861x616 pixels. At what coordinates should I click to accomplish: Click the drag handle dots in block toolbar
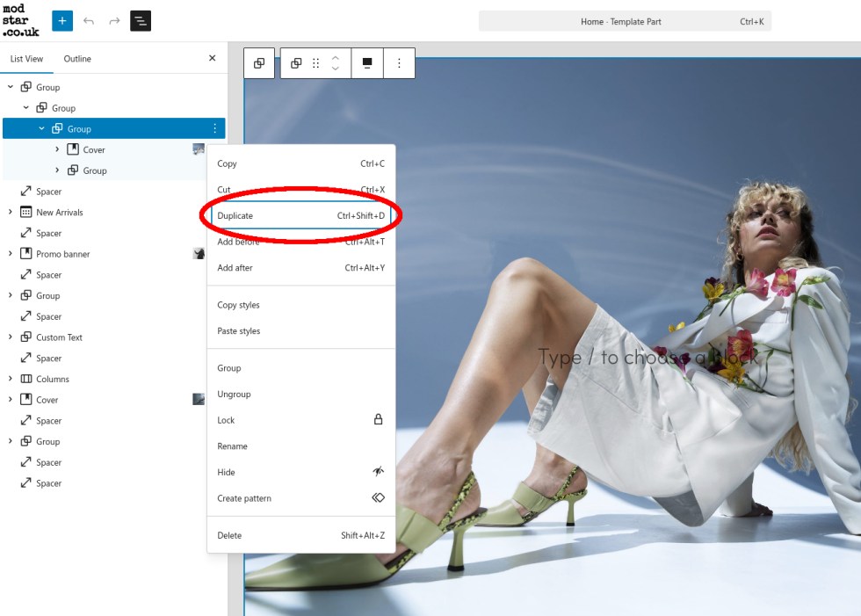point(315,63)
